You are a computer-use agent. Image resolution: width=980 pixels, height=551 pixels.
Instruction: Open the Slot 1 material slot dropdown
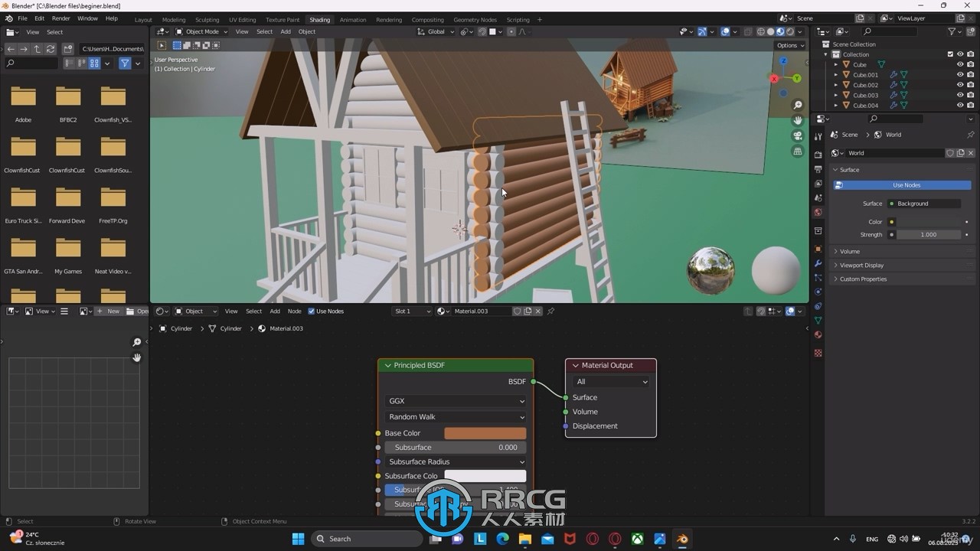[x=412, y=311]
